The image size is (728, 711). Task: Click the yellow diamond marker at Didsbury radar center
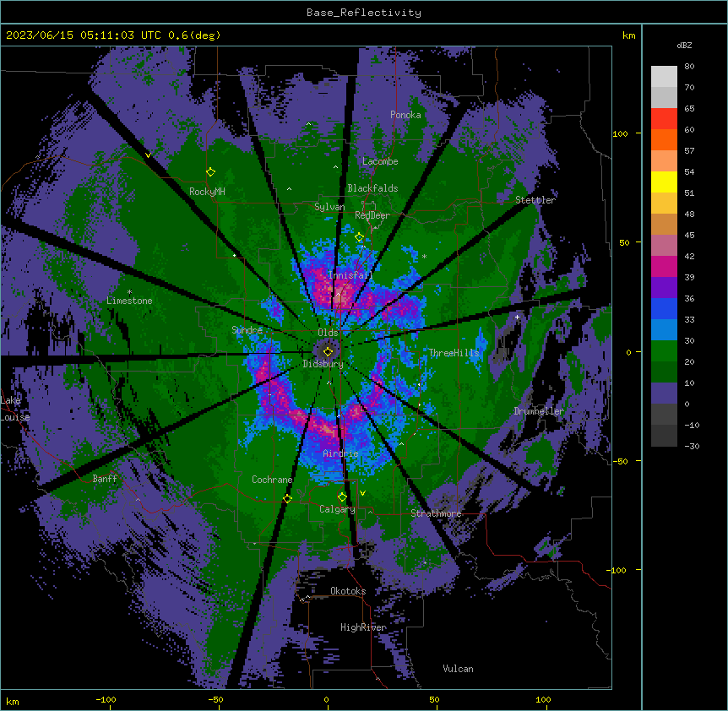click(x=328, y=352)
